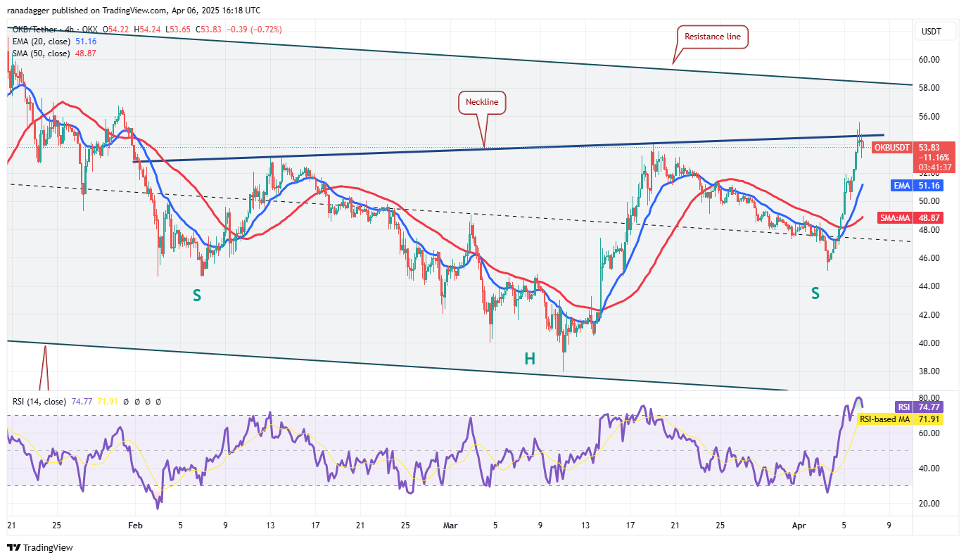Click the TradingView logo at bottom left
The image size is (966, 560).
click(x=40, y=547)
